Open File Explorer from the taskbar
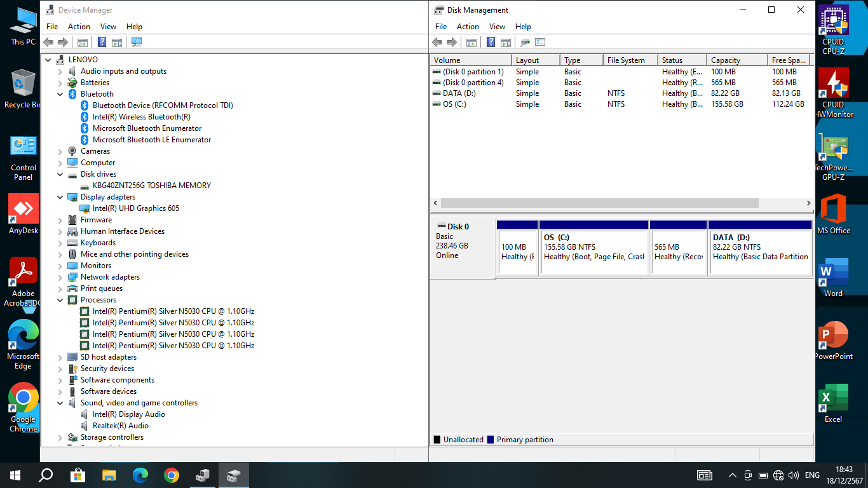 (109, 475)
